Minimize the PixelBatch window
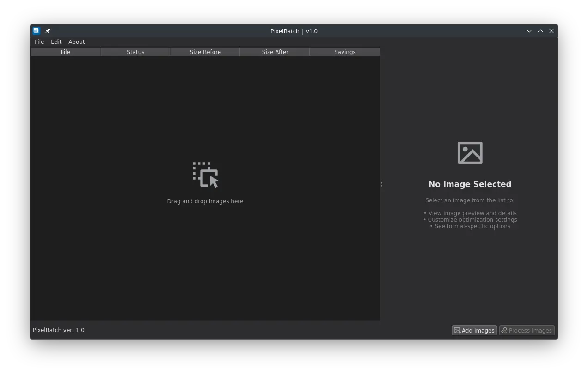This screenshot has width=588, height=375. (529, 31)
